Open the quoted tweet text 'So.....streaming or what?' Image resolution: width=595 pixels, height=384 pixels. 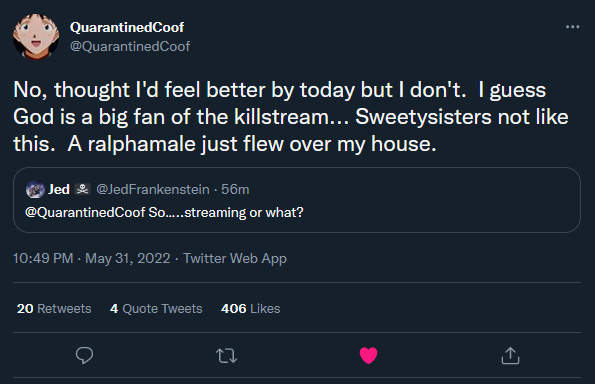click(226, 212)
